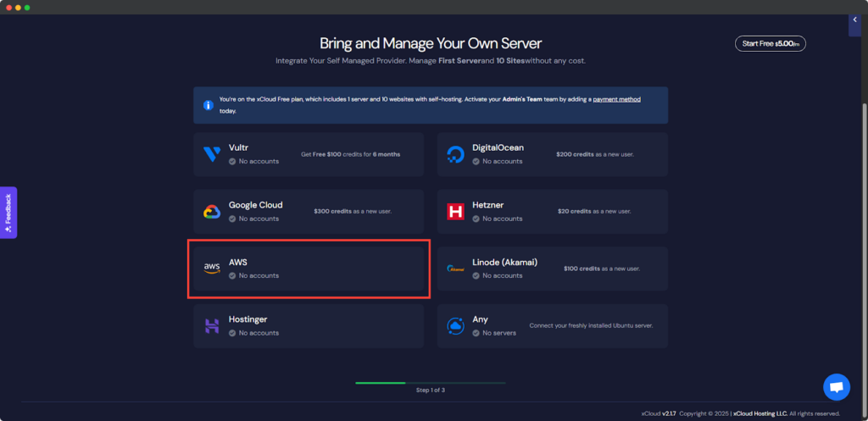
Task: Open the chat support bubble
Action: click(836, 387)
